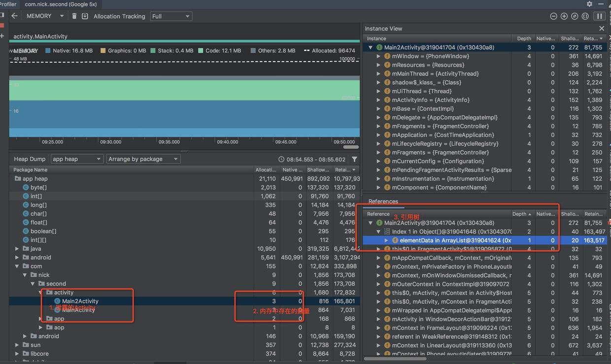This screenshot has height=364, width=611.
Task: Select the com.nick.second session tab
Action: point(61,4)
